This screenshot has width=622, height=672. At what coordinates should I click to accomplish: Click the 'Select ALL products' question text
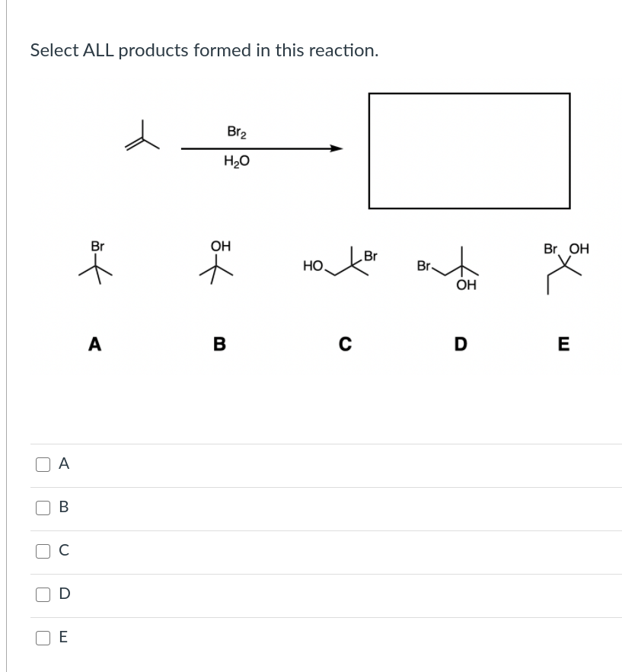(x=205, y=50)
